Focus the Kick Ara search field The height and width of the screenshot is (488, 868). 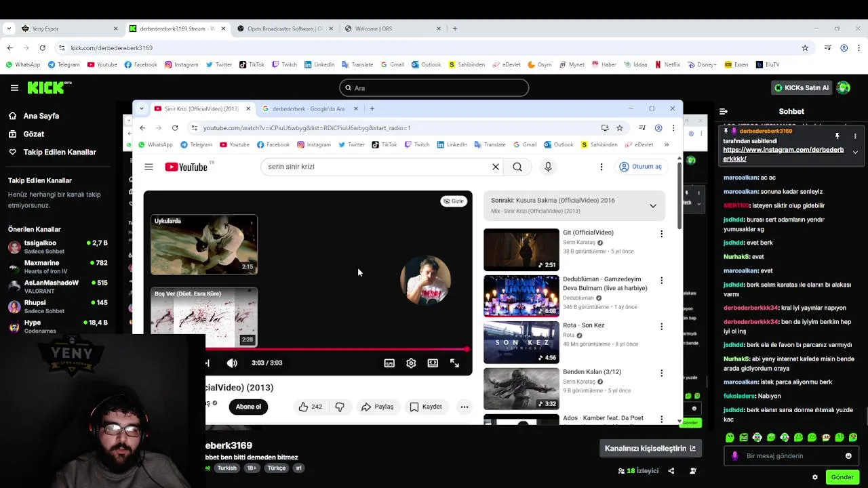434,87
